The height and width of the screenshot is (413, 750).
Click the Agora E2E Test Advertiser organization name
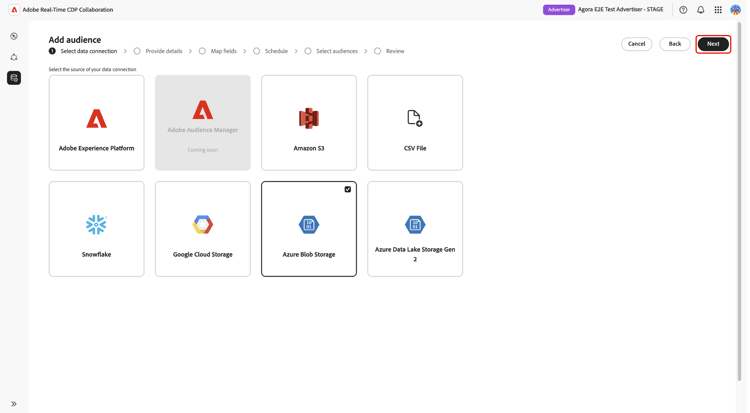620,10
